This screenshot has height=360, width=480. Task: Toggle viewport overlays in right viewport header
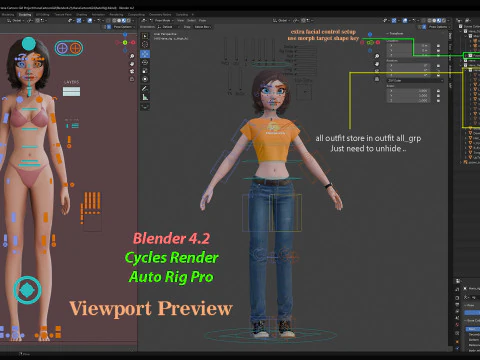(405, 20)
